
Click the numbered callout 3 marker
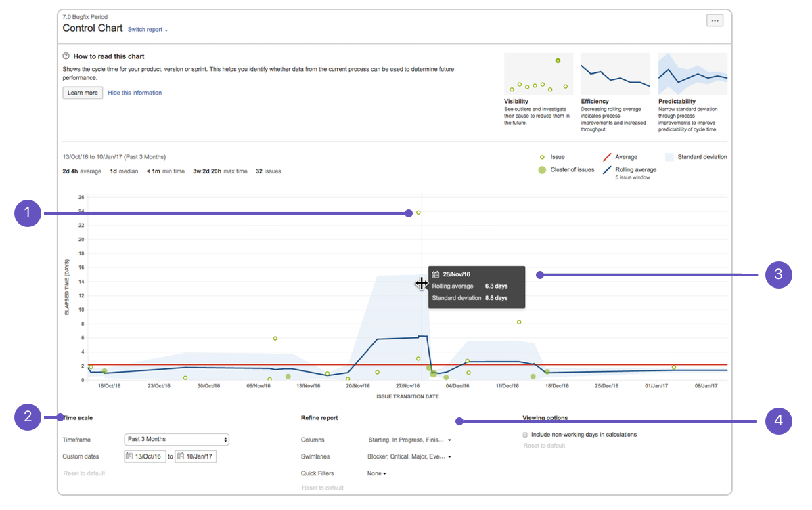click(779, 275)
